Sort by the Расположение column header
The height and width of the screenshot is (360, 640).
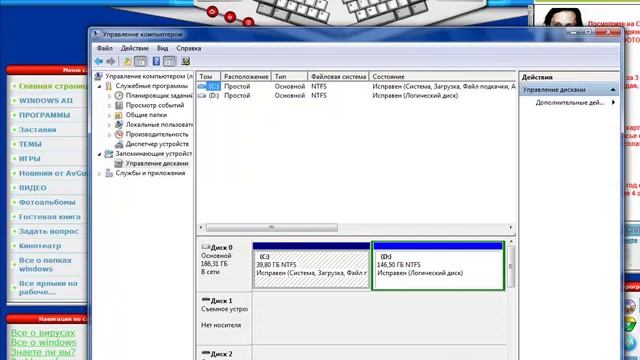coord(246,76)
